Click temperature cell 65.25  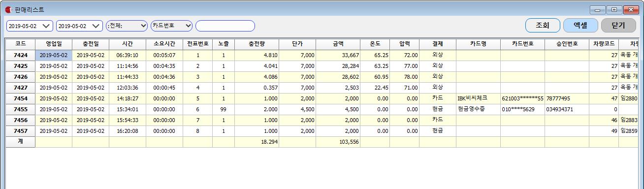coord(375,55)
